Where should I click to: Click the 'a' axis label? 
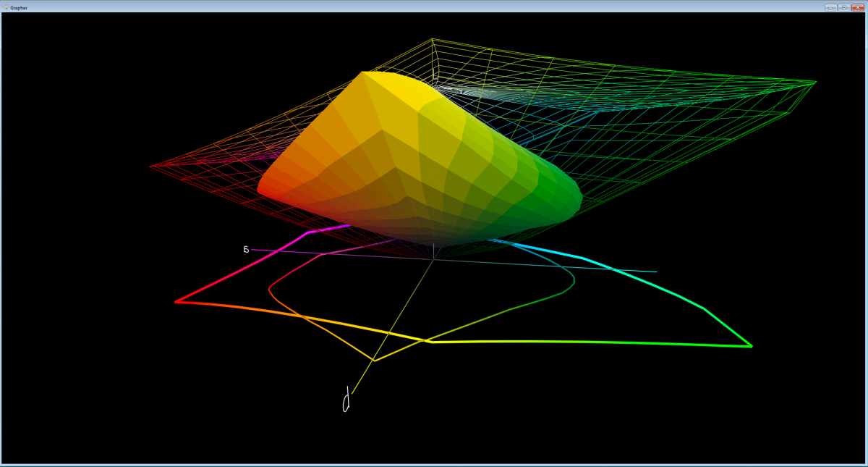(246, 249)
